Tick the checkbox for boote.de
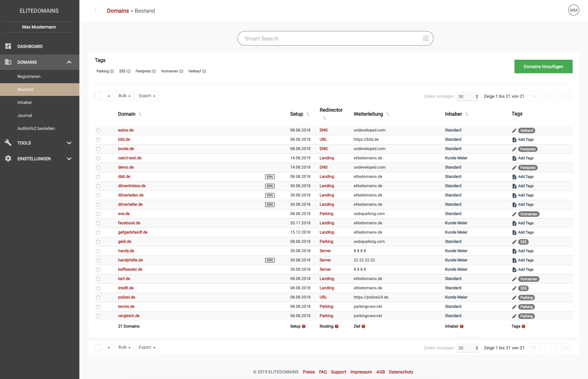Screen dimensions: 588x379 98,149
